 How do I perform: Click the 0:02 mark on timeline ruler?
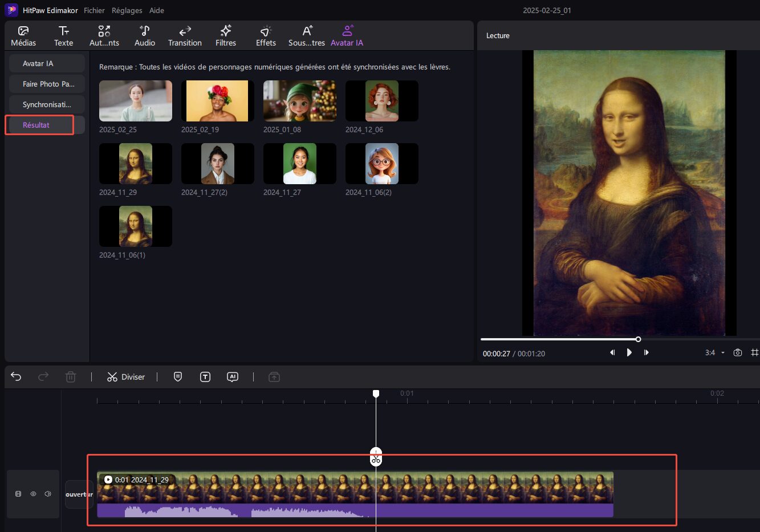click(x=717, y=393)
